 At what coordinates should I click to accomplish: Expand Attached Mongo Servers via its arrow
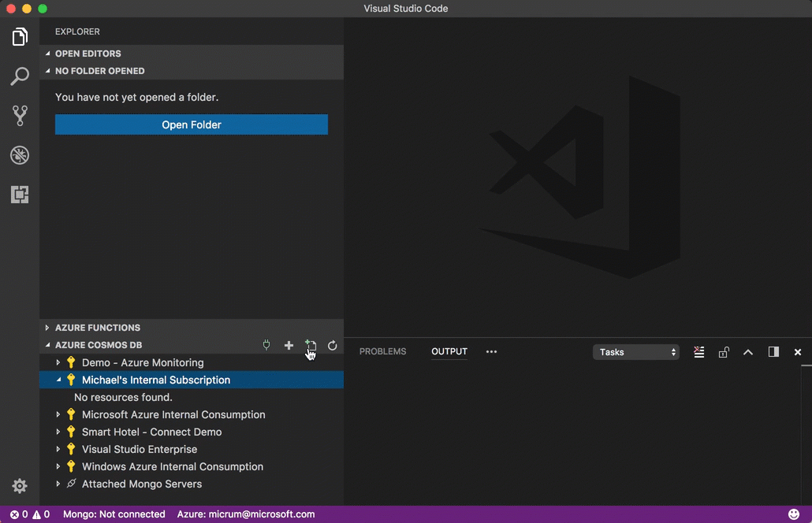click(58, 484)
